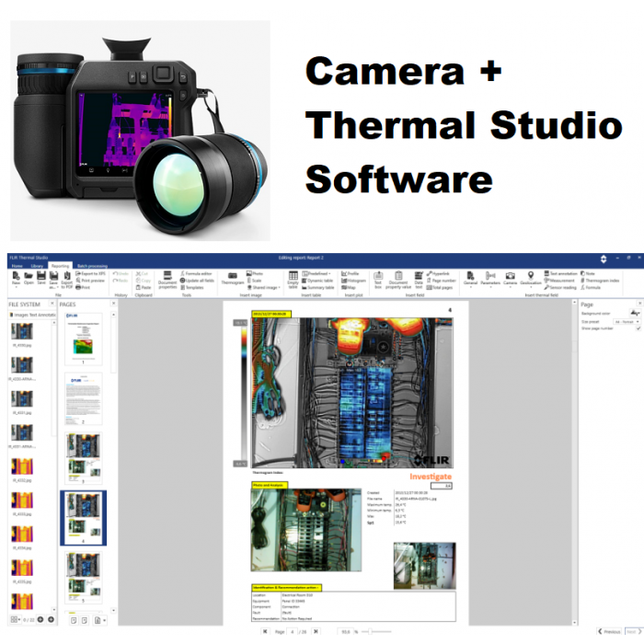Insert a Thermogram image
The width and height of the screenshot is (644, 644).
233,279
